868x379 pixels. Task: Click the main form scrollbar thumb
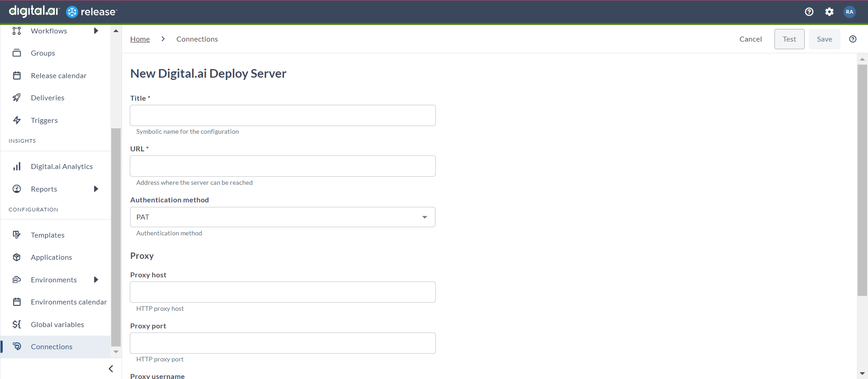862,180
